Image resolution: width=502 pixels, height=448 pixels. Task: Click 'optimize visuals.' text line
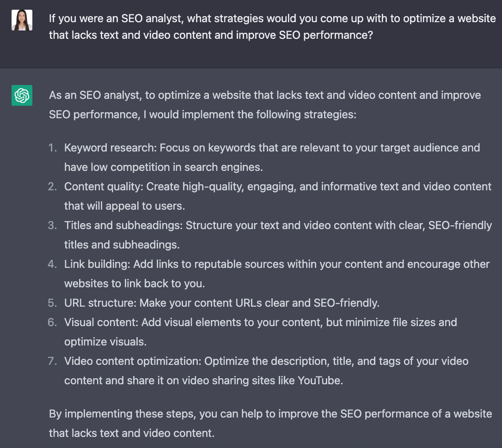[105, 342]
